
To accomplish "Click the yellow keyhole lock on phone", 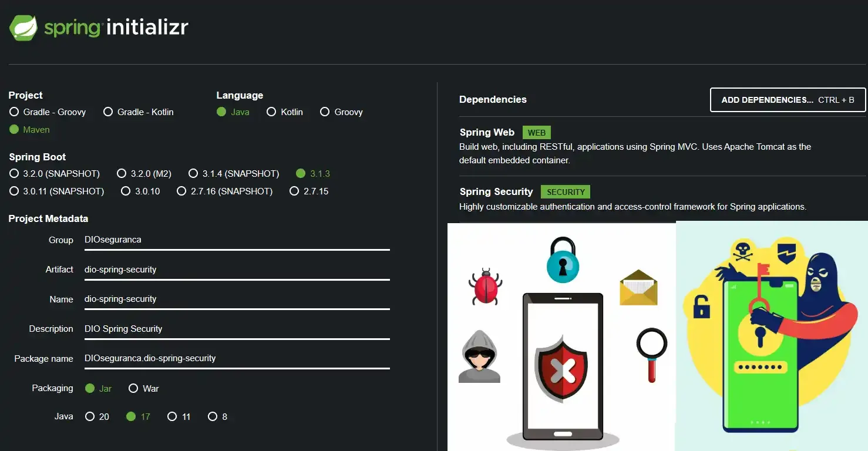I will pyautogui.click(x=759, y=335).
